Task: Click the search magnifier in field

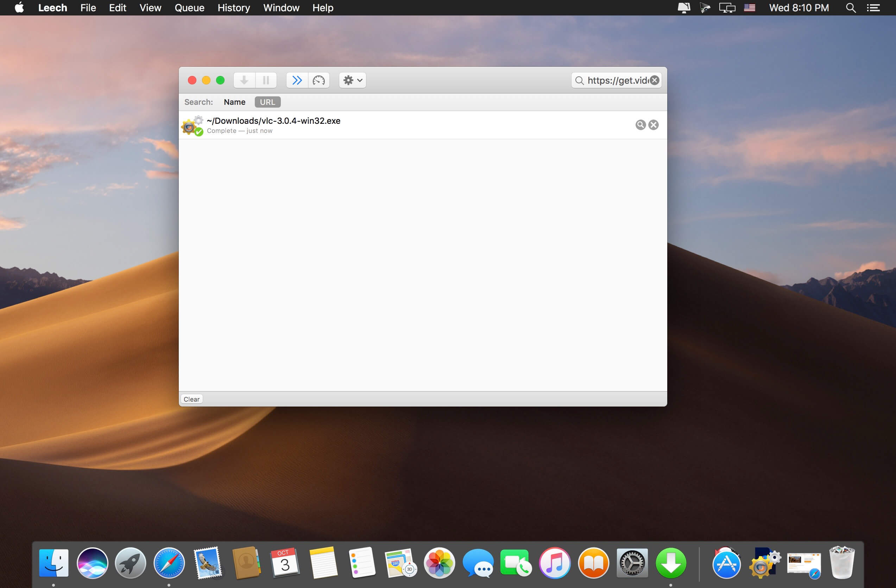Action: pos(579,81)
